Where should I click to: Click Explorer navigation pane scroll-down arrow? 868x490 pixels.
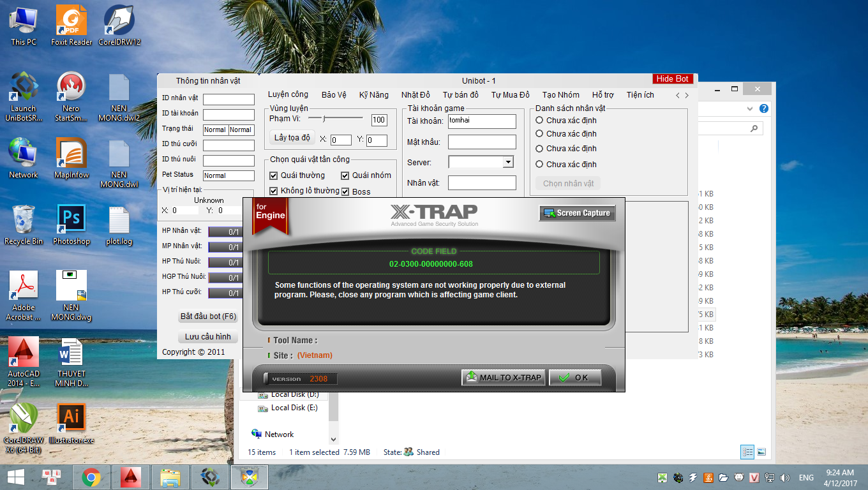pyautogui.click(x=333, y=439)
